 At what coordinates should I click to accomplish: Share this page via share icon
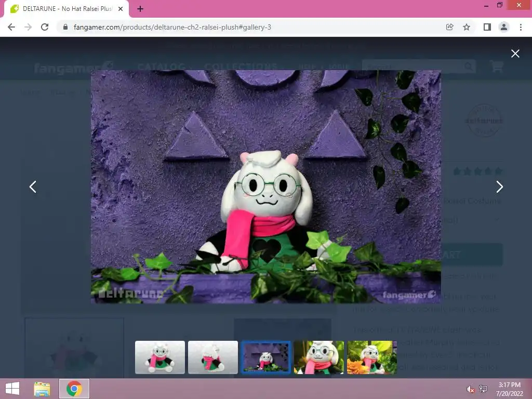(450, 27)
